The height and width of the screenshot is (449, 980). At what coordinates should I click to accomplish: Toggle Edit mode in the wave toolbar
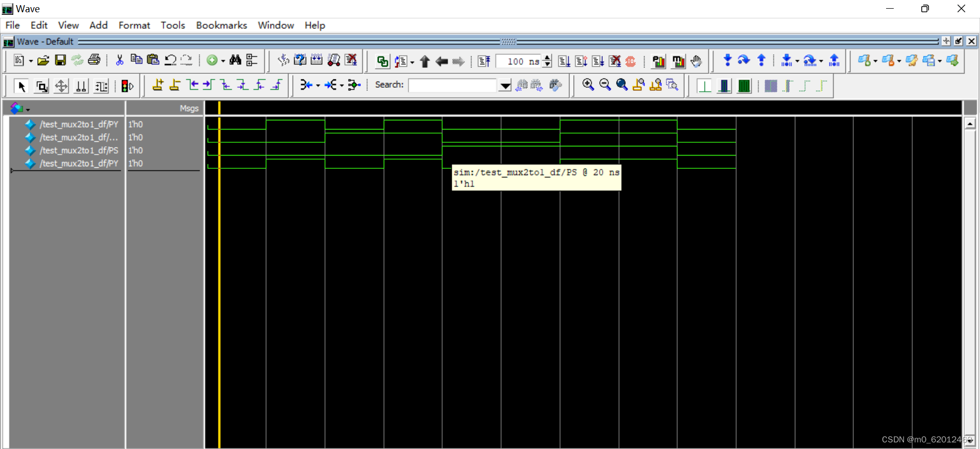click(x=101, y=86)
